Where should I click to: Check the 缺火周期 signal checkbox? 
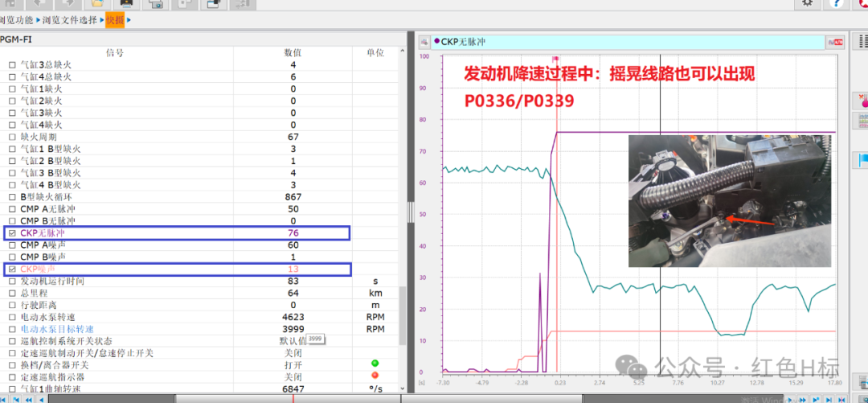[12, 137]
